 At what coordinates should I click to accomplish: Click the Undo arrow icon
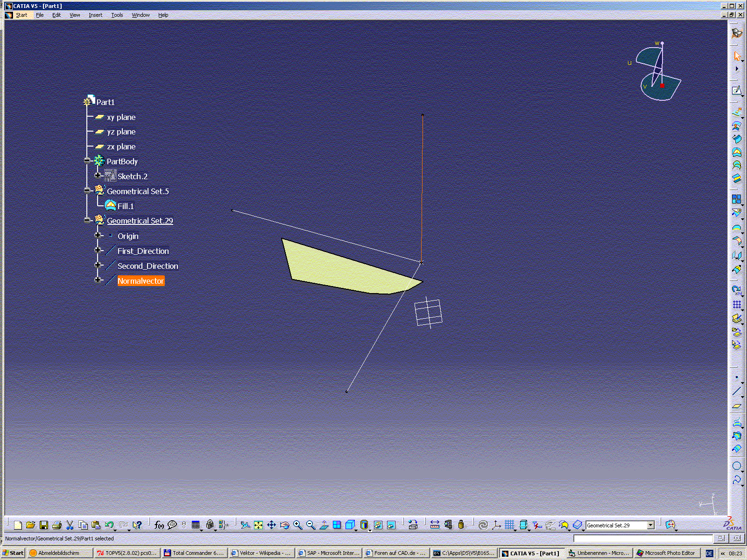[x=109, y=525]
